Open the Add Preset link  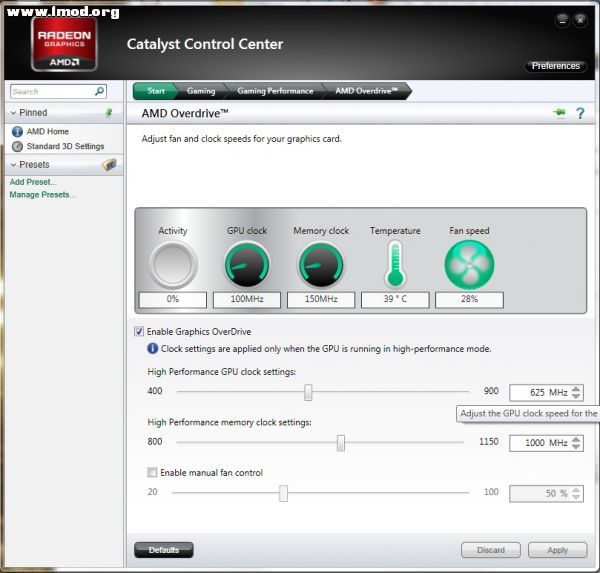33,182
